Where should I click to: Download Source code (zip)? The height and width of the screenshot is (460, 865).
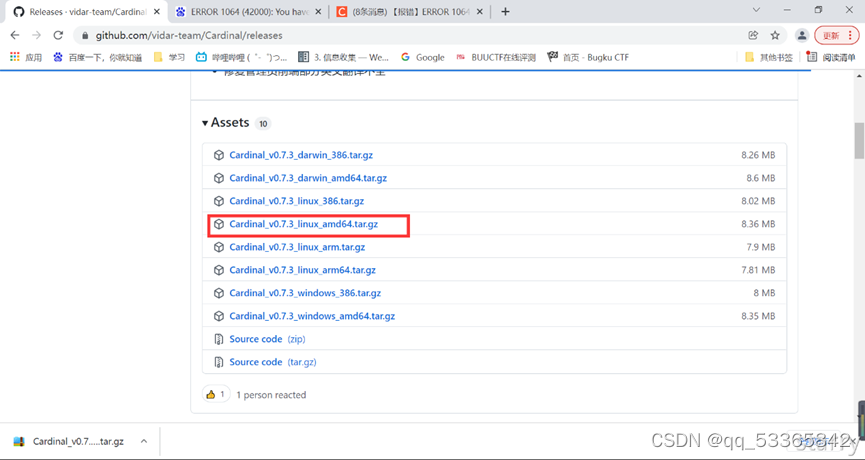tap(267, 339)
